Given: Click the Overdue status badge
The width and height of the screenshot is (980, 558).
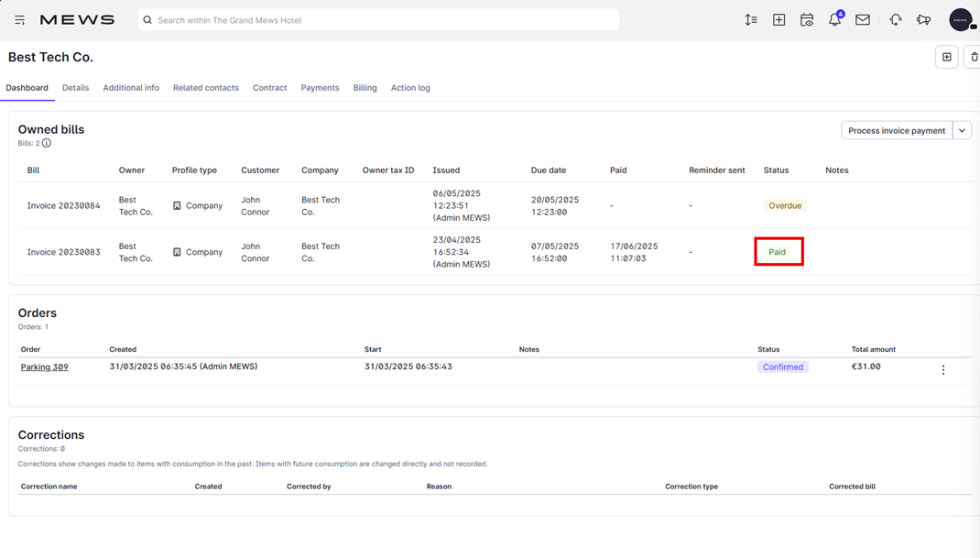Looking at the screenshot, I should (x=785, y=206).
